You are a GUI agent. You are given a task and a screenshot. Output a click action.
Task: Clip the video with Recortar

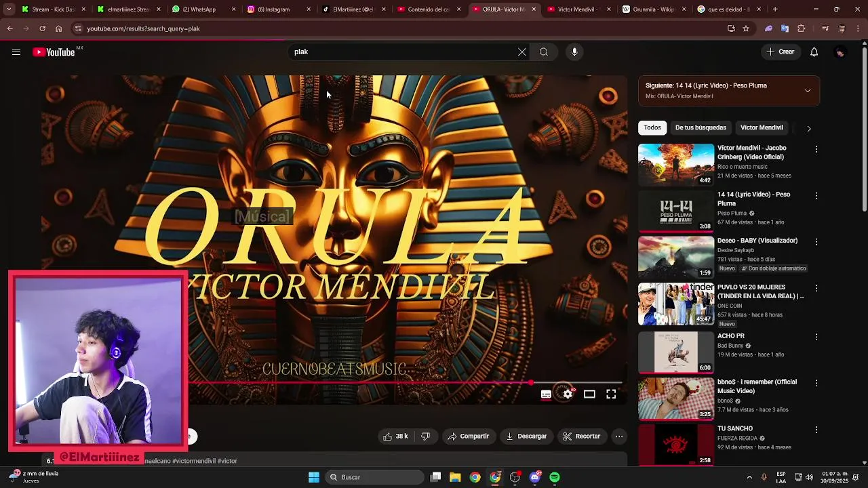[582, 436]
